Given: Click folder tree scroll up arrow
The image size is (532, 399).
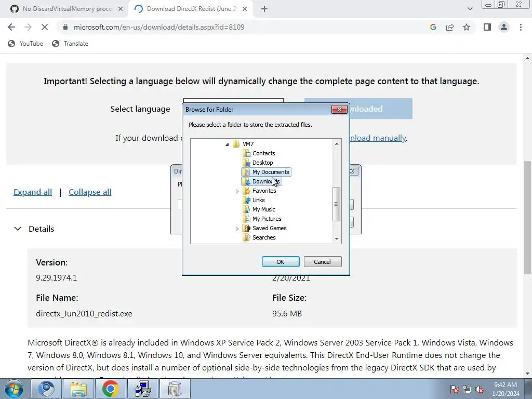Looking at the screenshot, I should pyautogui.click(x=337, y=144).
